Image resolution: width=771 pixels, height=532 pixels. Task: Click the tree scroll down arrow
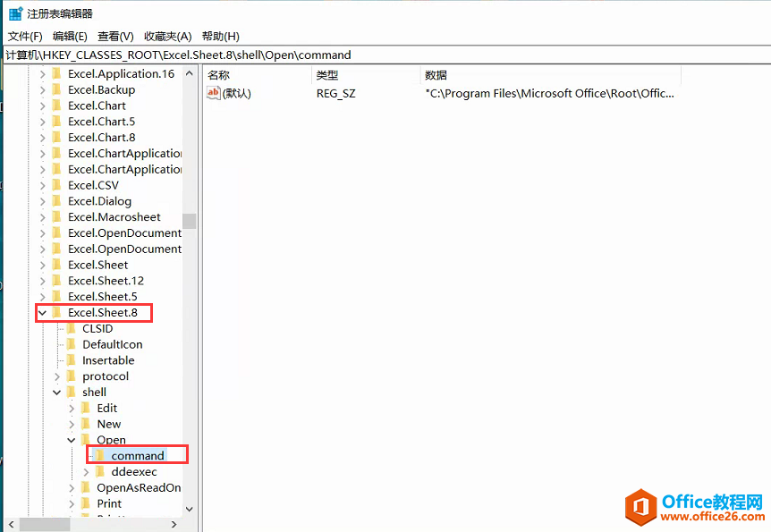click(x=190, y=510)
